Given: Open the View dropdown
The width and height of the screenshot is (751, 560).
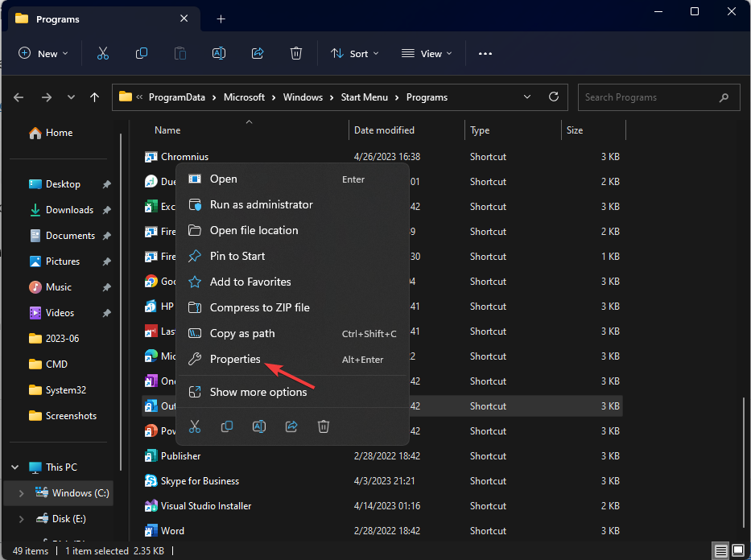Looking at the screenshot, I should [x=426, y=53].
